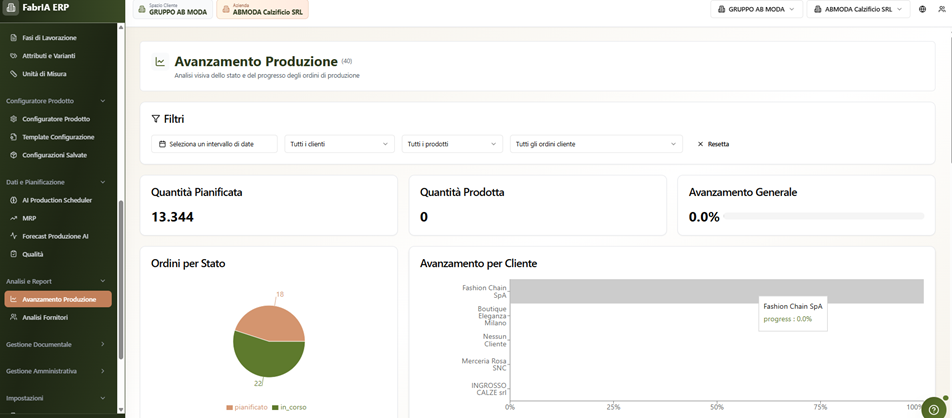The image size is (952, 418).
Task: Collapse the Analisi e Report section
Action: click(x=56, y=281)
